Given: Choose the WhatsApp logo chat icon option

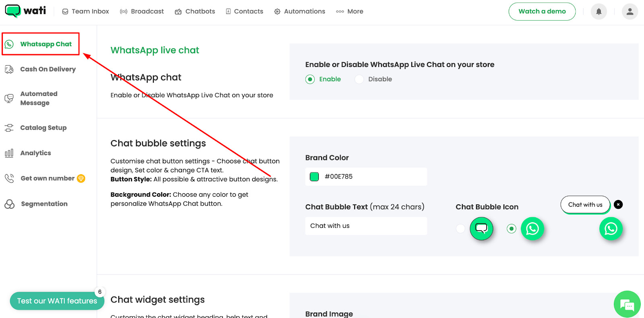Looking at the screenshot, I should [511, 229].
